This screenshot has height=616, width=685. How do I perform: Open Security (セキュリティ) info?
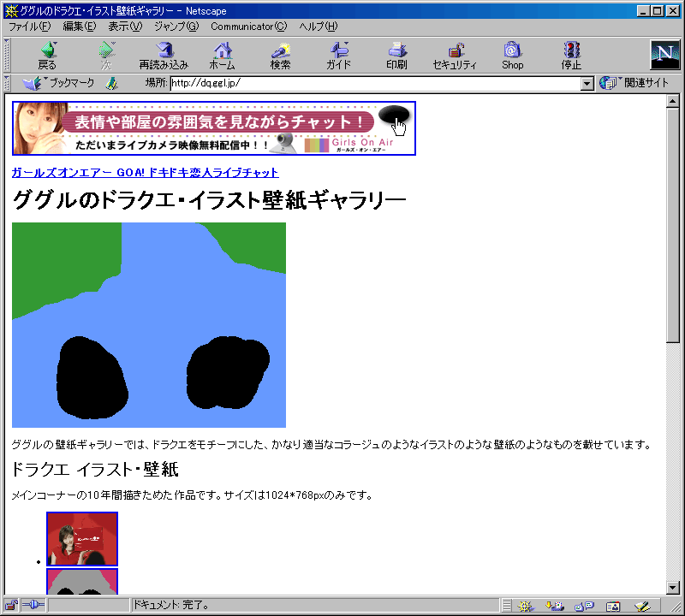(455, 56)
